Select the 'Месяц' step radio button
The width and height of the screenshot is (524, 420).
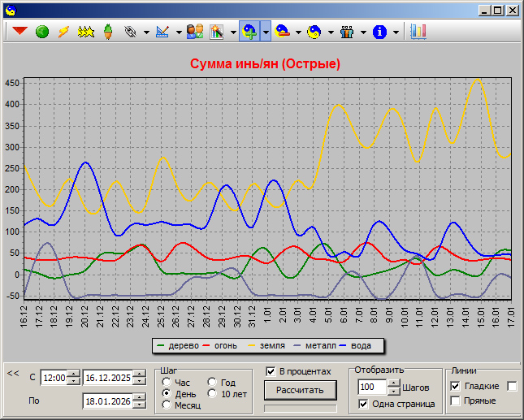(167, 405)
